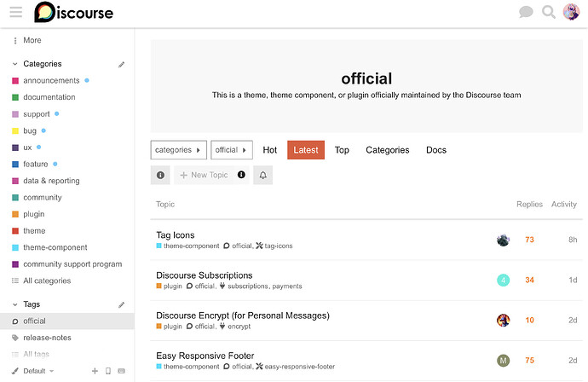The image size is (588, 382).
Task: Open the Easy Responsive Footer topic
Action: (205, 356)
